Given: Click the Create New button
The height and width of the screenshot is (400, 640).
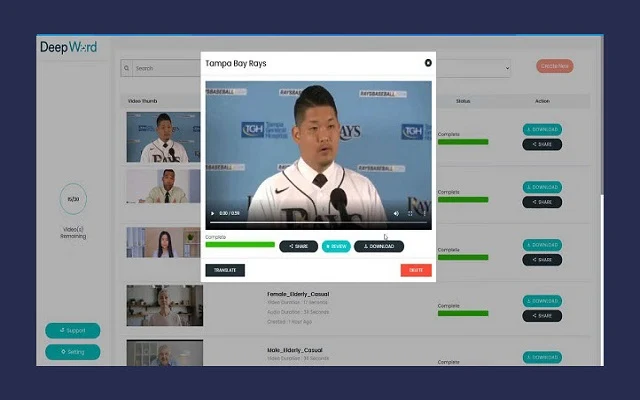Looking at the screenshot, I should click(x=555, y=66).
